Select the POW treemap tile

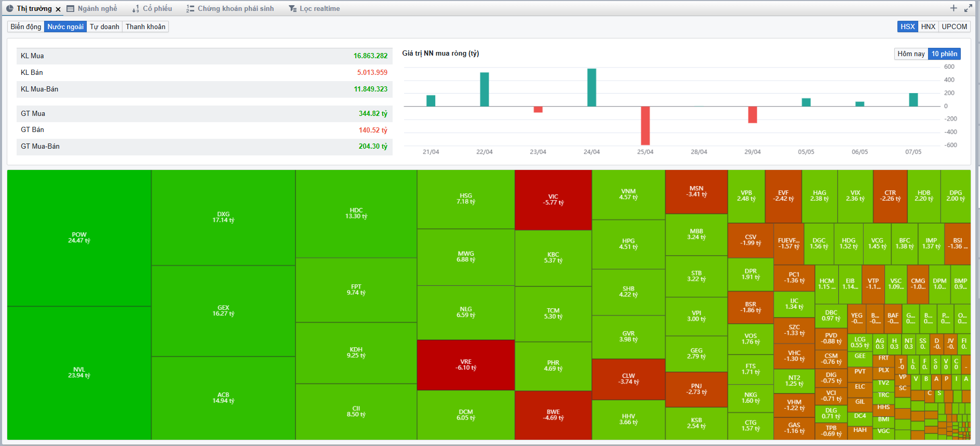point(79,238)
